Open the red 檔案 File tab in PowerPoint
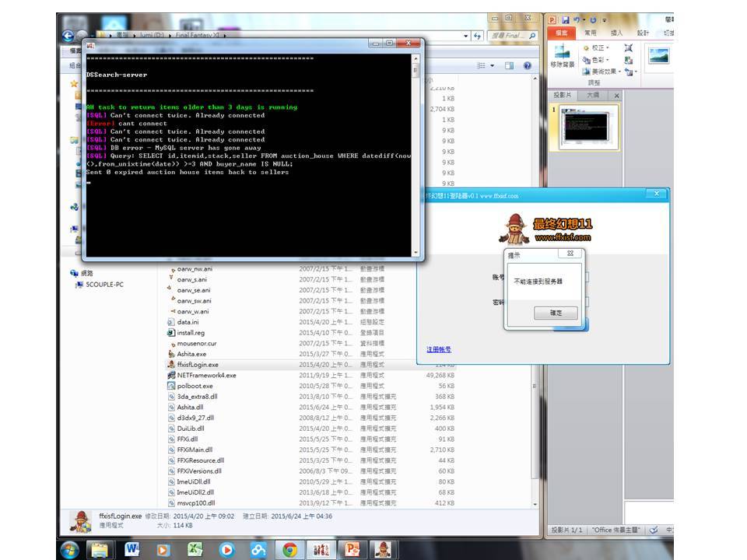The width and height of the screenshot is (747, 560). [x=562, y=33]
